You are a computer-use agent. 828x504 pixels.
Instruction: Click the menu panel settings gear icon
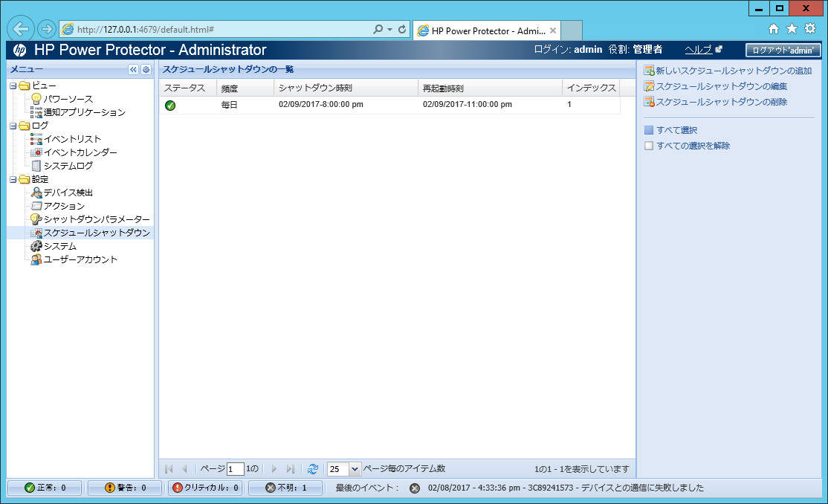pyautogui.click(x=146, y=69)
